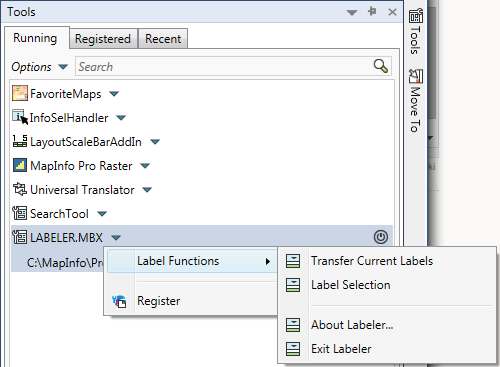Click the MapInfo Pro Raster icon

pyautogui.click(x=20, y=165)
